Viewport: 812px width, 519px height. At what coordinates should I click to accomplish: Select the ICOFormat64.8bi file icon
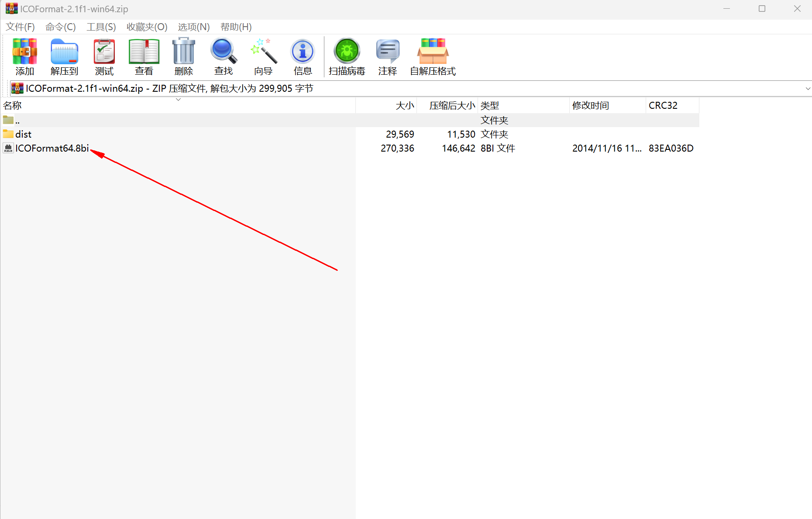click(8, 148)
